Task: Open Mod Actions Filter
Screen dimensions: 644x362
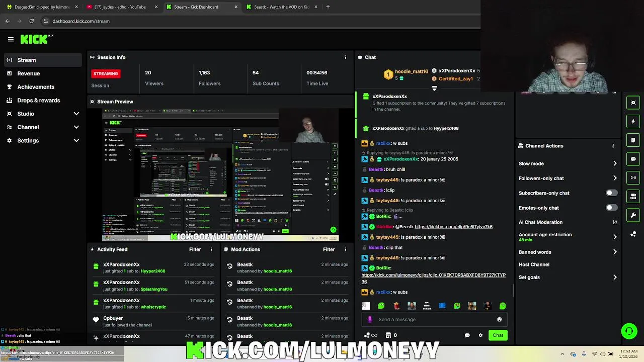Action: pos(329,249)
